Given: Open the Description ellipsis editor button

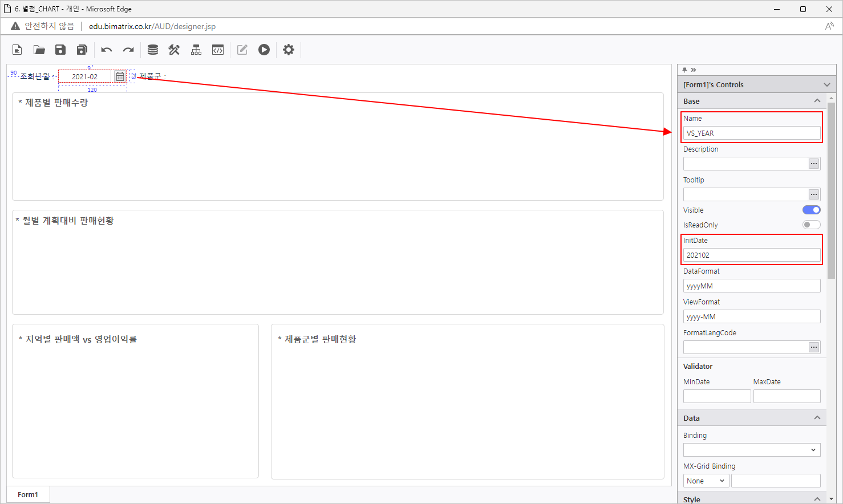Looking at the screenshot, I should point(814,164).
